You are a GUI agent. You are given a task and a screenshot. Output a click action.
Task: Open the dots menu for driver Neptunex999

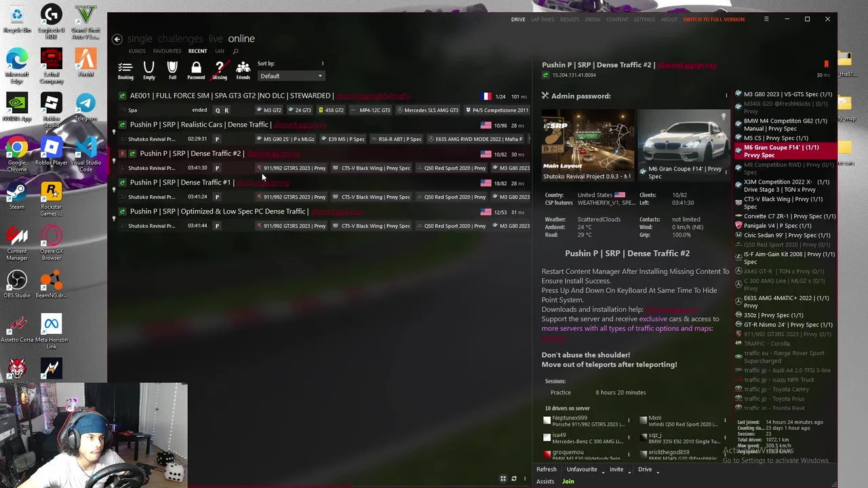coord(629,422)
